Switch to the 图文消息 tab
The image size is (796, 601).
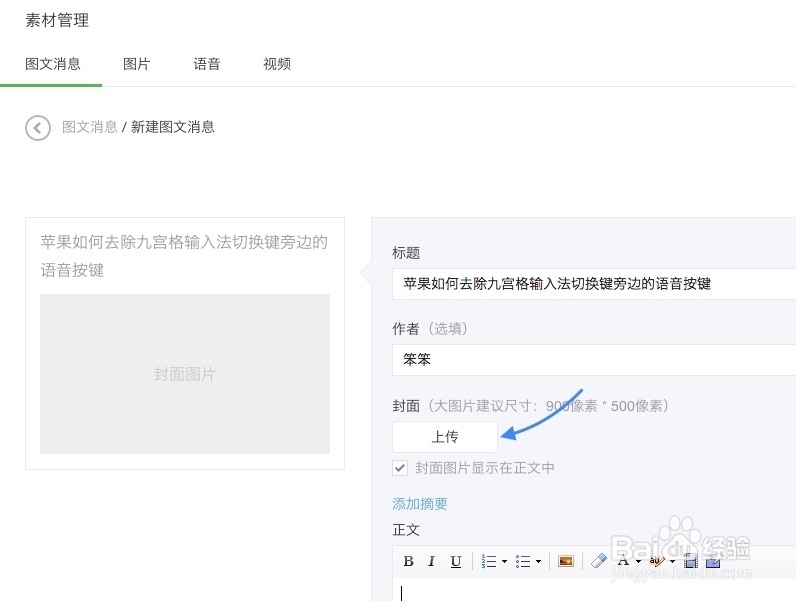point(53,64)
